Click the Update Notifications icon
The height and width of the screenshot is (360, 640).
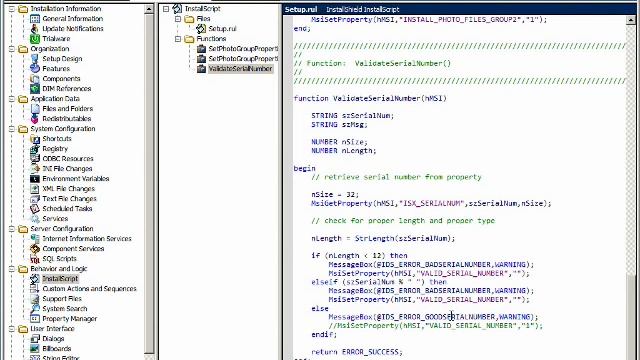35,29
